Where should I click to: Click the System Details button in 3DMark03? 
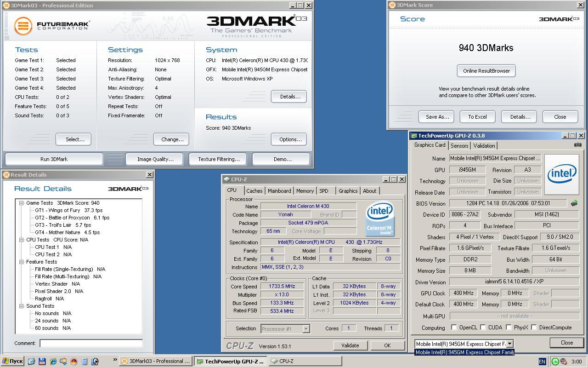[x=289, y=97]
